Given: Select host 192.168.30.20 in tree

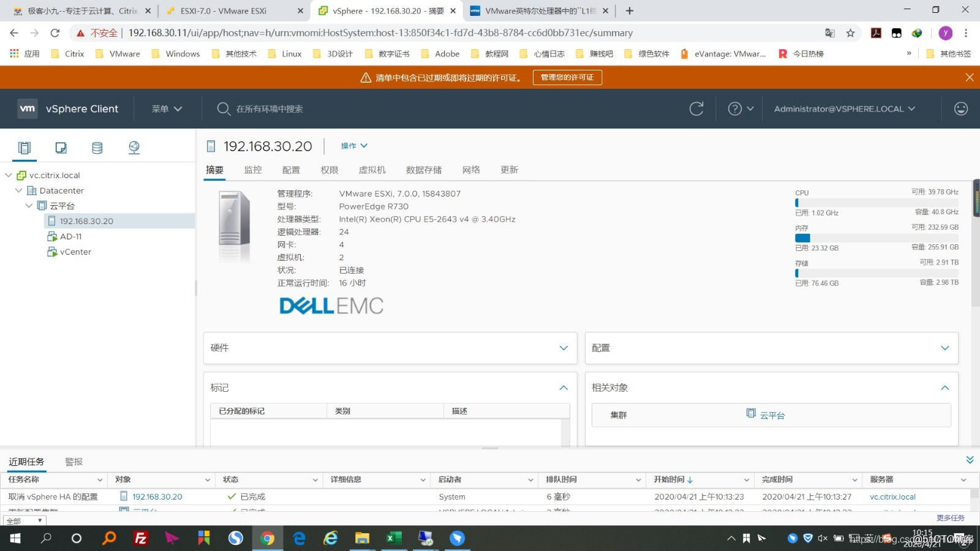Looking at the screenshot, I should (86, 221).
